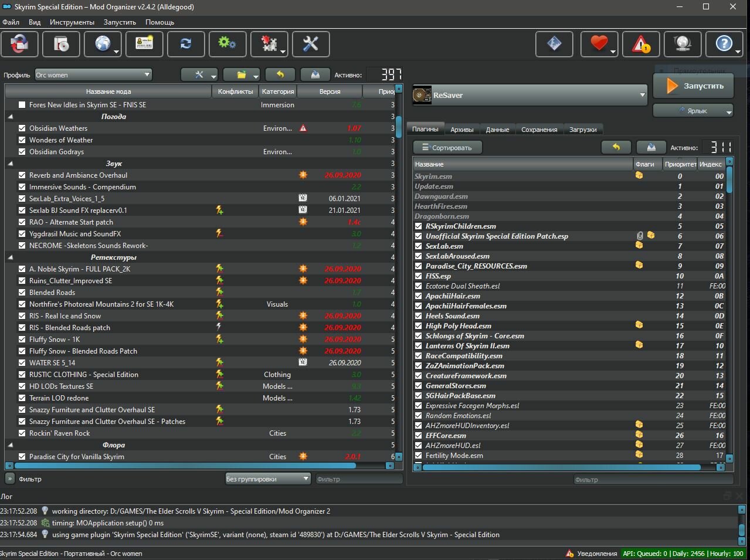Click the red heart Endorse icon
The width and height of the screenshot is (750, 560).
click(x=599, y=44)
